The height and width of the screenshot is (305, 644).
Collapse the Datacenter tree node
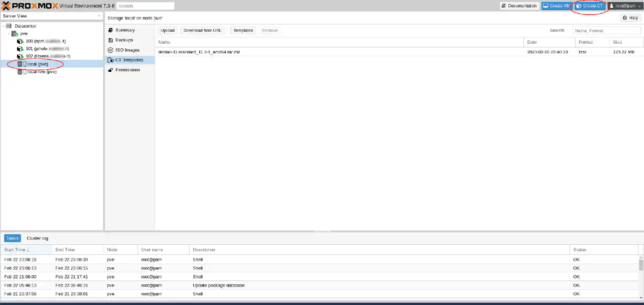coord(4,26)
